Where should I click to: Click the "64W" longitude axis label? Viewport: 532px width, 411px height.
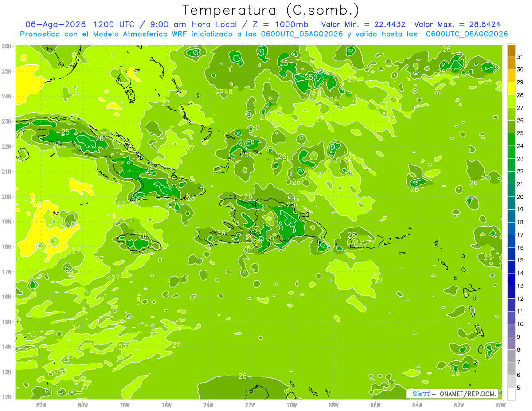417,404
